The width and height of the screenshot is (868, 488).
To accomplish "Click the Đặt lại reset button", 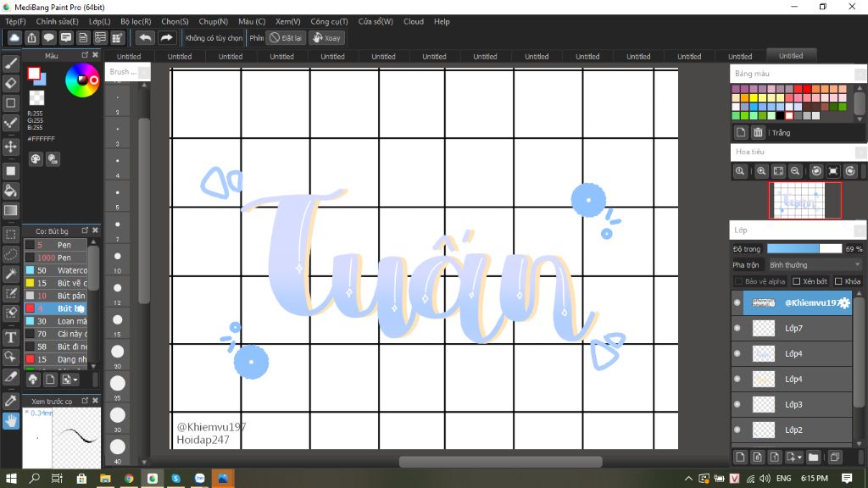I will point(286,37).
